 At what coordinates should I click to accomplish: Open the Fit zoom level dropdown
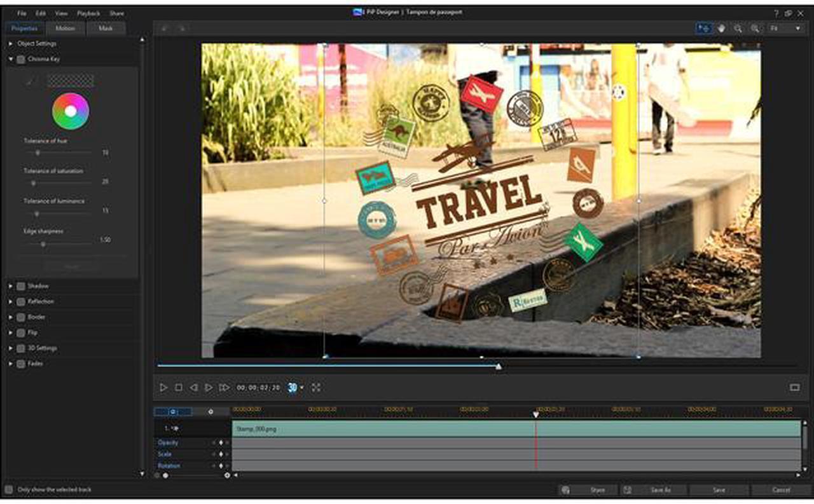pos(785,29)
